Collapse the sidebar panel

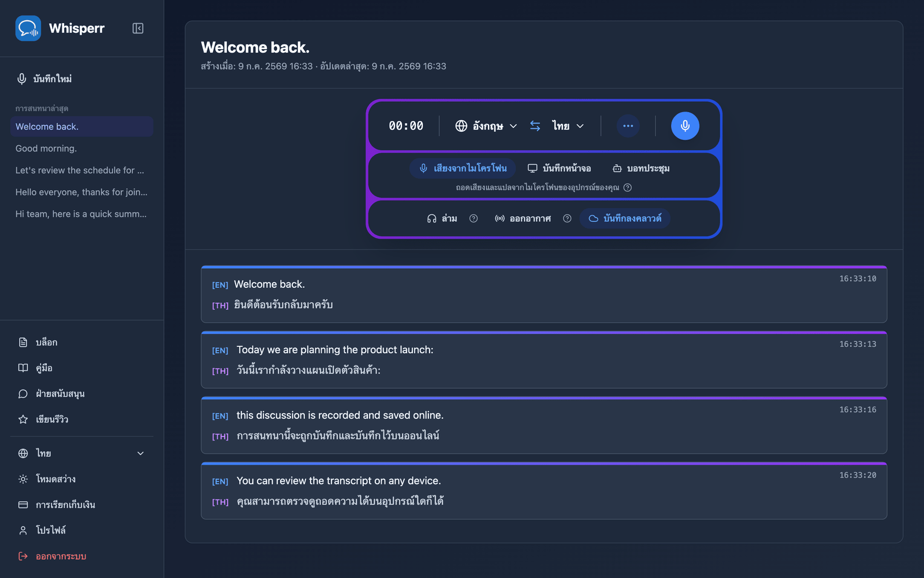coord(138,28)
